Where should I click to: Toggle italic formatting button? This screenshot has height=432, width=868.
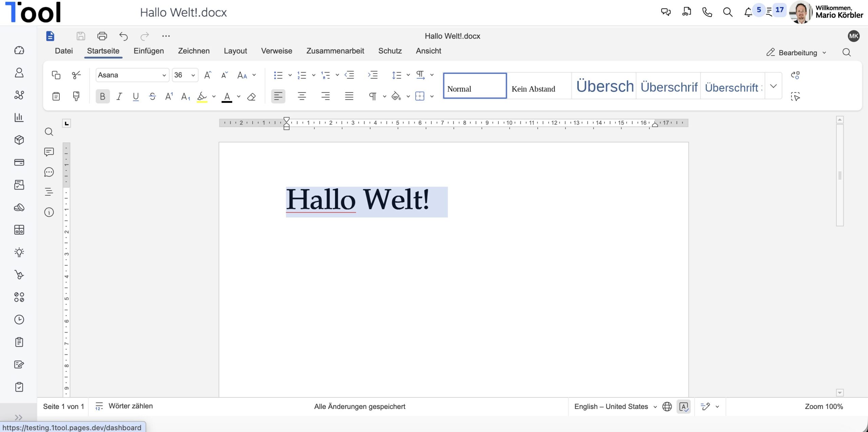point(119,97)
